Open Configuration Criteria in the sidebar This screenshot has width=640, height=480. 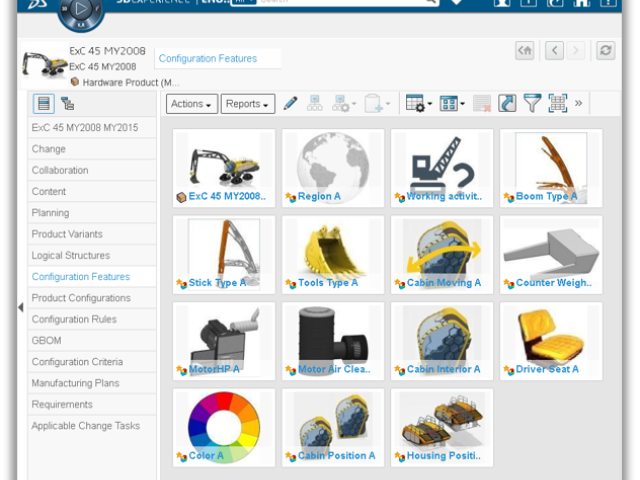pos(92,362)
